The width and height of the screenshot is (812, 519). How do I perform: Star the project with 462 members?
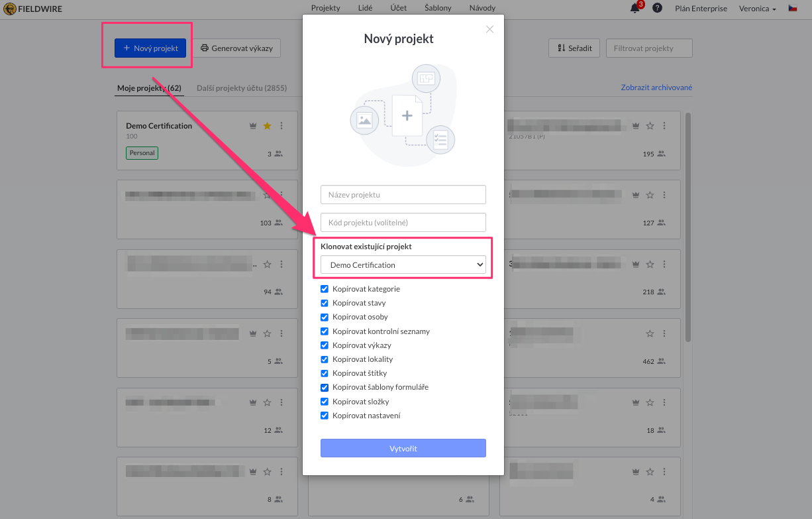650,333
